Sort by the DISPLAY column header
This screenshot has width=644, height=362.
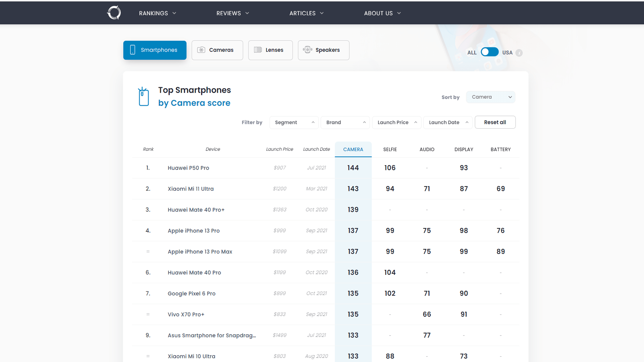[464, 149]
